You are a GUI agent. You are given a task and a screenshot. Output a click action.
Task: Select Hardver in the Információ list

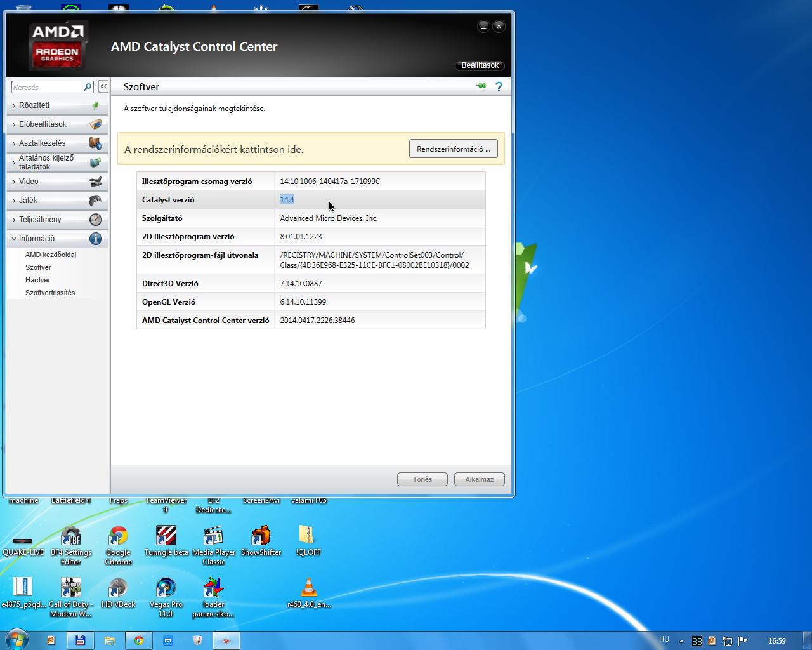[x=38, y=280]
